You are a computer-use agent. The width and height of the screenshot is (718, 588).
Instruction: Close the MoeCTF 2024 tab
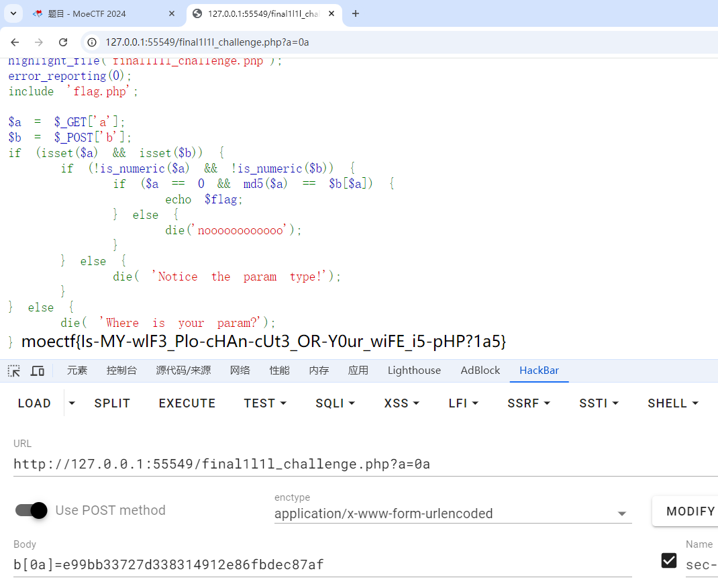(x=172, y=13)
